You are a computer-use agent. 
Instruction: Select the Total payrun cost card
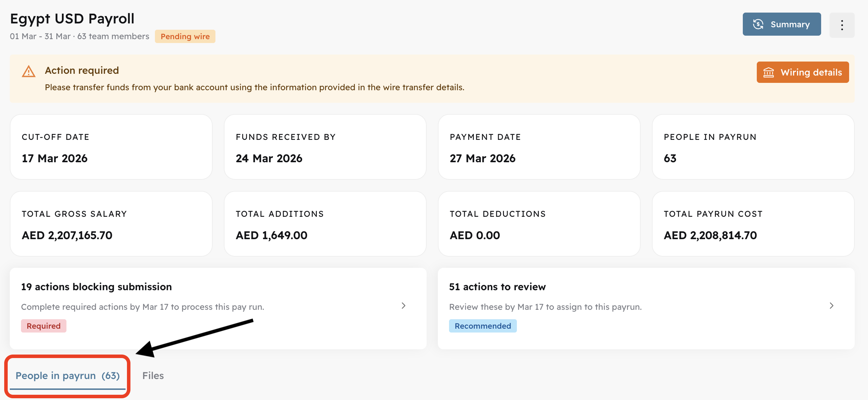(x=753, y=224)
